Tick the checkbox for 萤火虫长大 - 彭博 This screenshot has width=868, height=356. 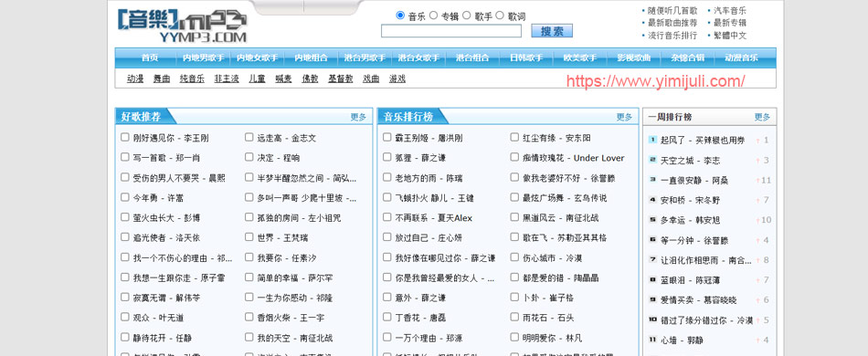[125, 217]
